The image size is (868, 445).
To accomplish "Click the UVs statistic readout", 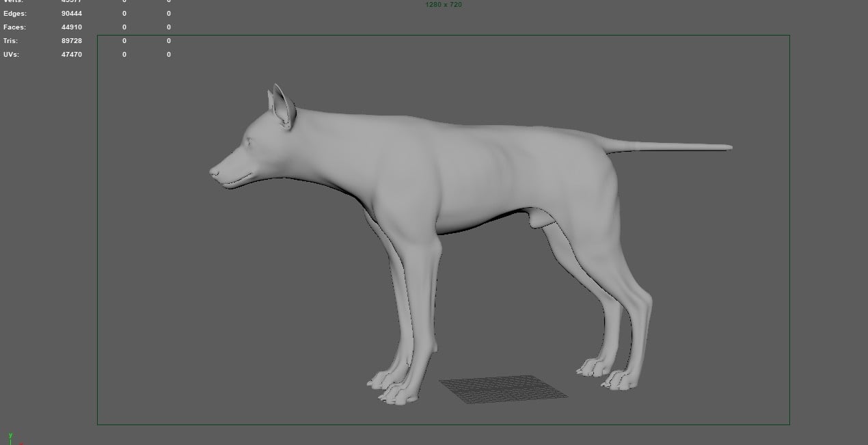I will [x=12, y=54].
